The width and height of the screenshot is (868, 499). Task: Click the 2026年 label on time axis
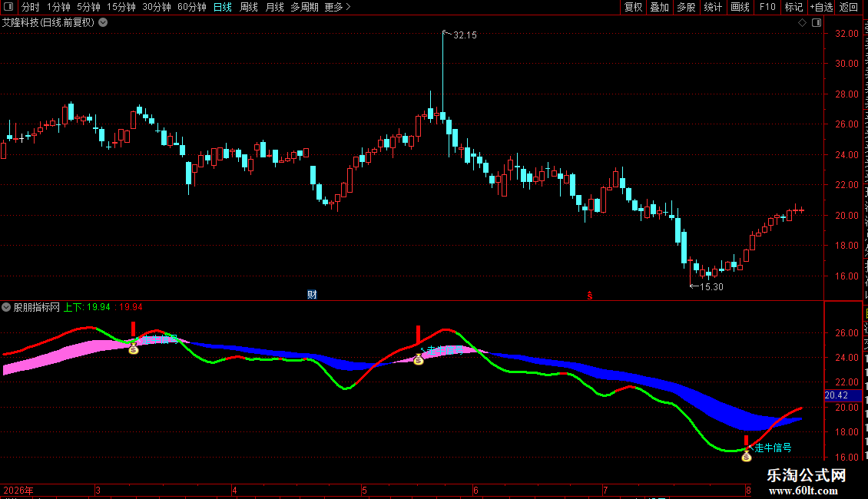click(18, 490)
